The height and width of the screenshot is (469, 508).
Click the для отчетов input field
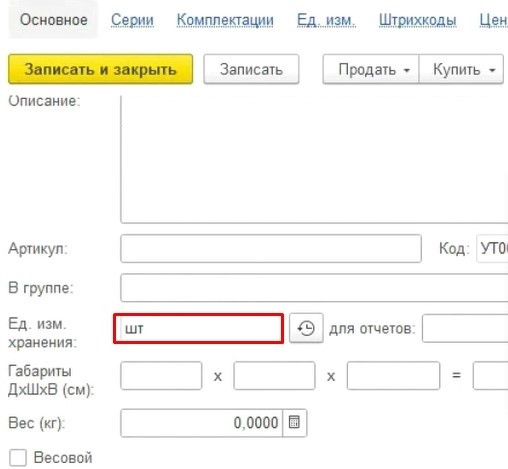coord(465,328)
